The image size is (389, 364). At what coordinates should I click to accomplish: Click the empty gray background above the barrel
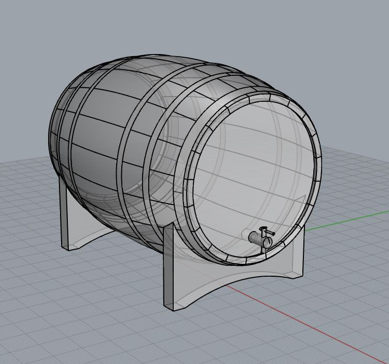click(193, 27)
